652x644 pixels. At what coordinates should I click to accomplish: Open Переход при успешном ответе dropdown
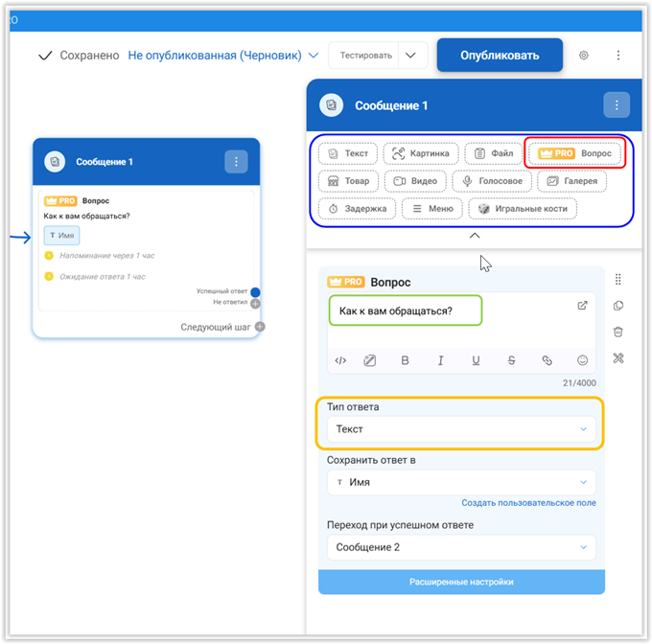(461, 547)
